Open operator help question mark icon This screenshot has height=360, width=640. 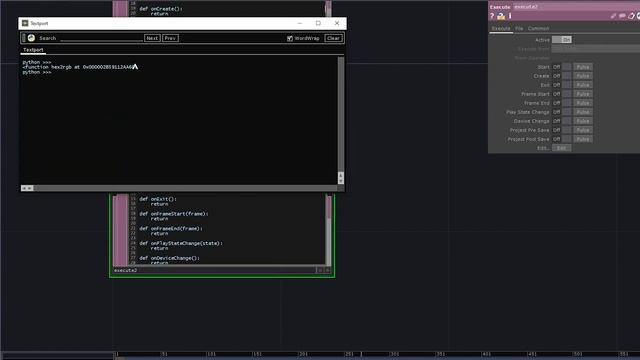click(492, 16)
